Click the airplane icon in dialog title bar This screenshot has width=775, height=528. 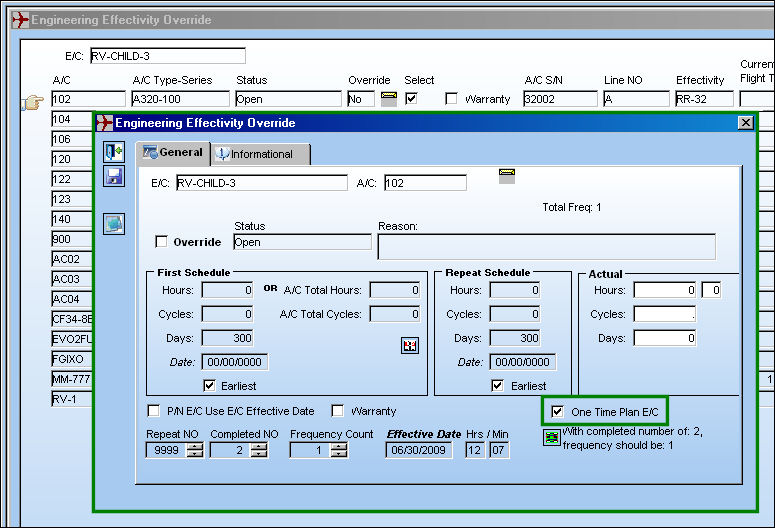[x=104, y=123]
